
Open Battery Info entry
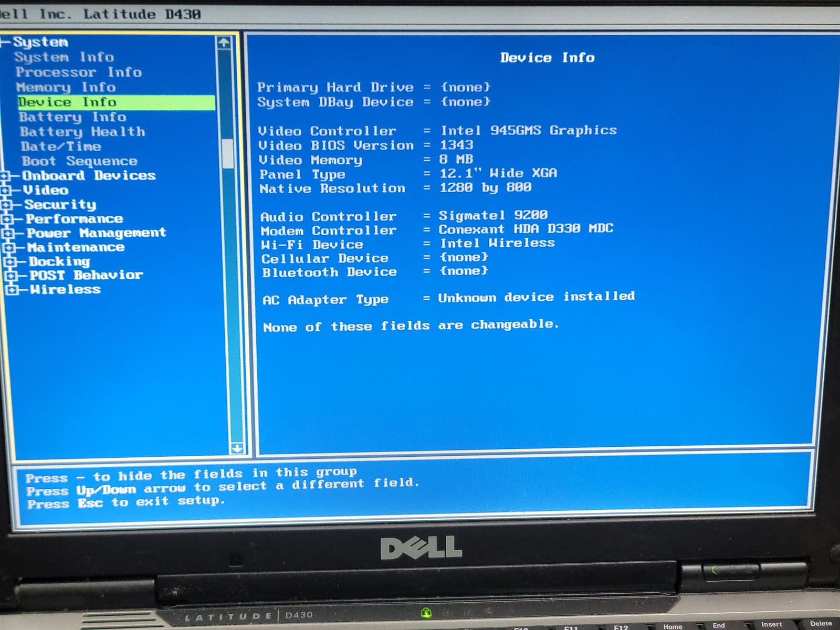73,117
